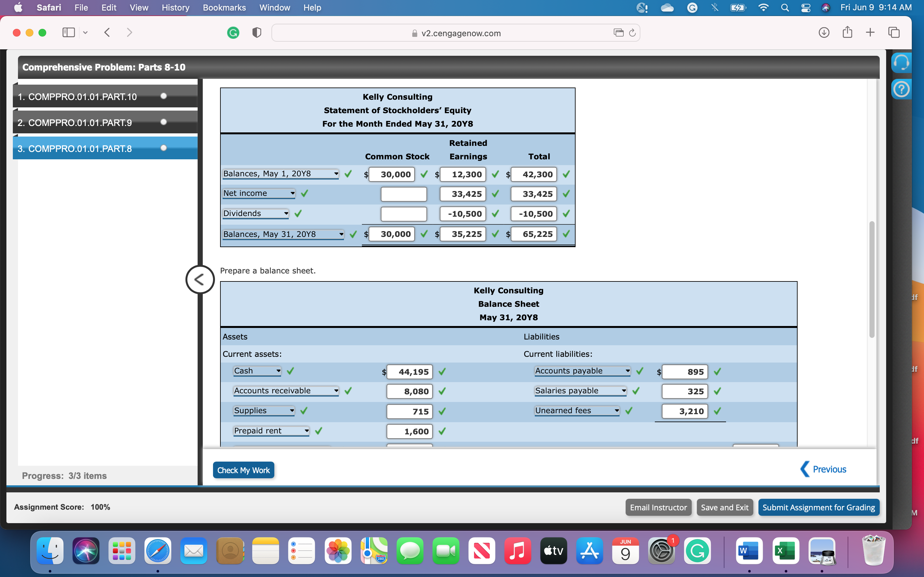The width and height of the screenshot is (924, 577).
Task: Click the Check My Work button
Action: tap(243, 470)
